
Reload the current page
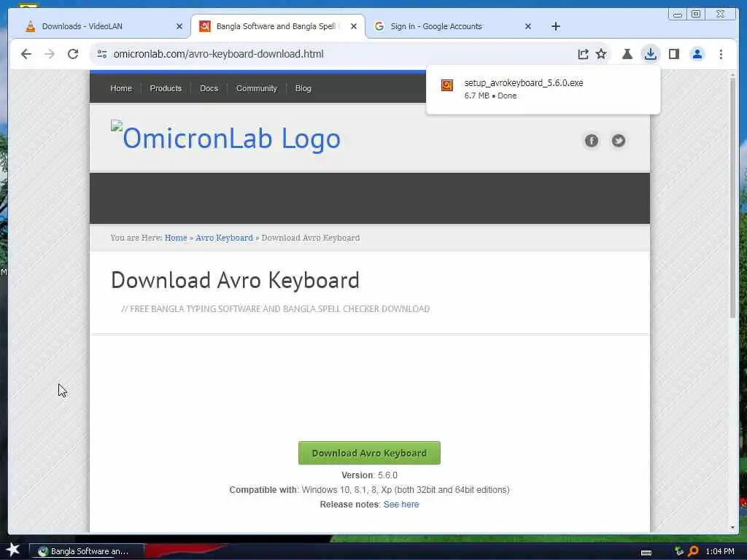tap(73, 54)
